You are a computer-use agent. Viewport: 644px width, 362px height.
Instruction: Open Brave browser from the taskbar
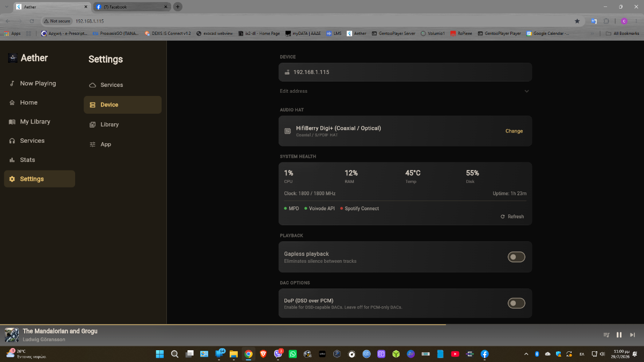click(x=263, y=354)
